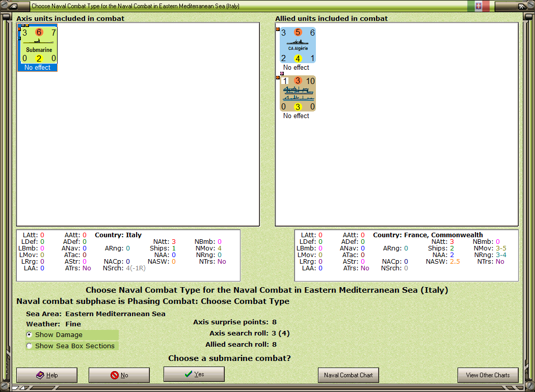Click 'Axis units included in combat' heading

click(70, 18)
